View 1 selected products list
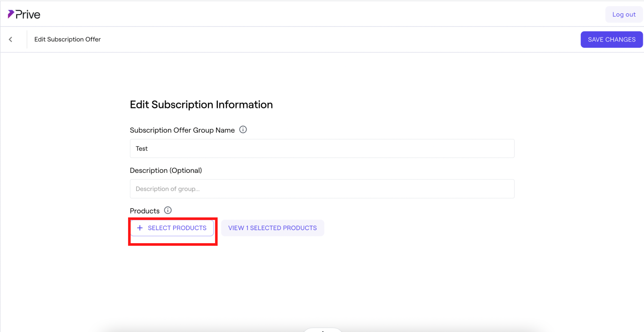This screenshot has height=332, width=644. (x=272, y=228)
